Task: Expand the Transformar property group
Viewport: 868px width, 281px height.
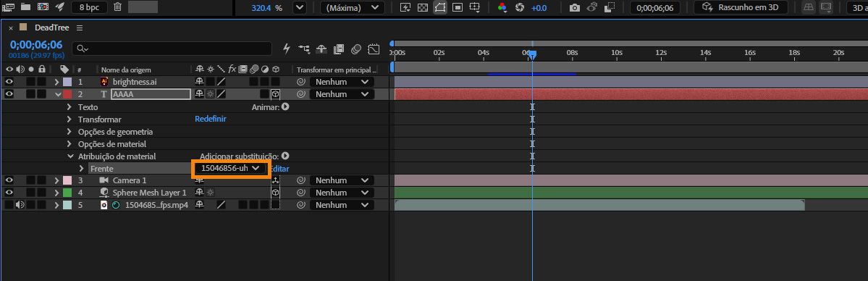Action: pos(69,119)
